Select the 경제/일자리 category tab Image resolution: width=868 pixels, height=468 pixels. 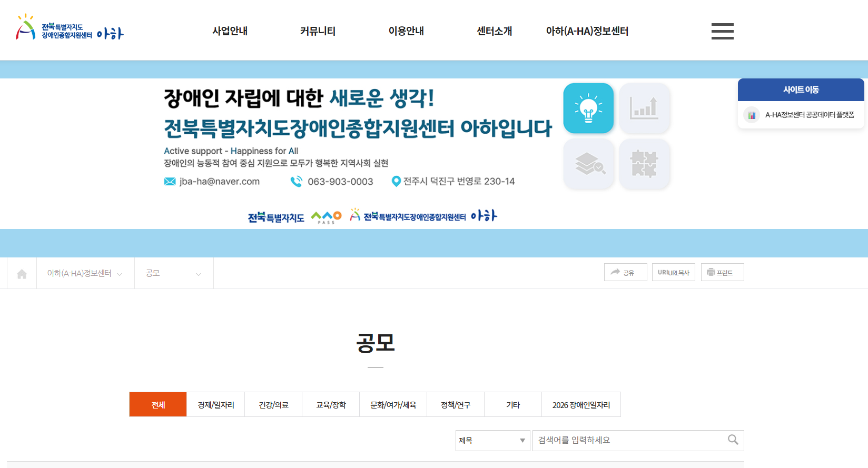click(216, 404)
